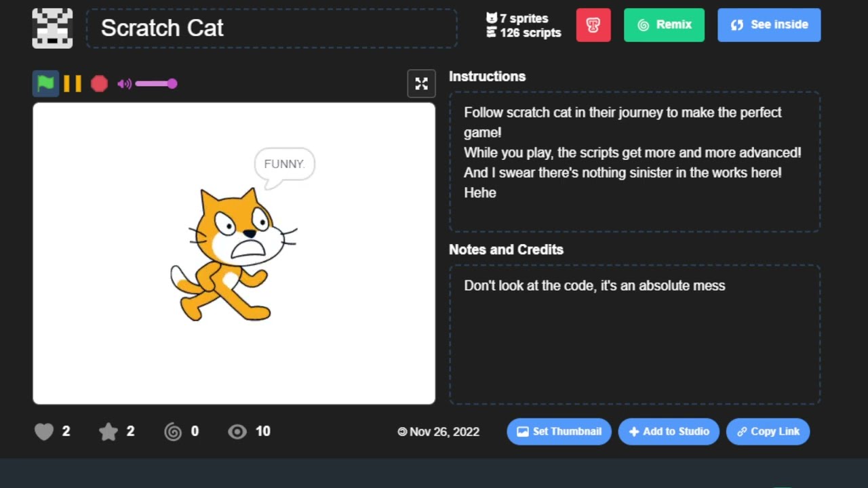
Task: Click the eye views icon
Action: tap(237, 432)
